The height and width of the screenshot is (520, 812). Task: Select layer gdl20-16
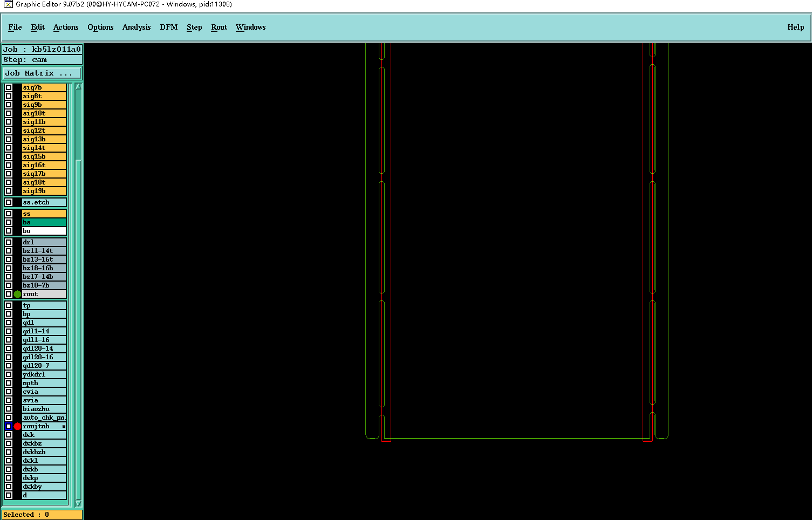tap(44, 357)
